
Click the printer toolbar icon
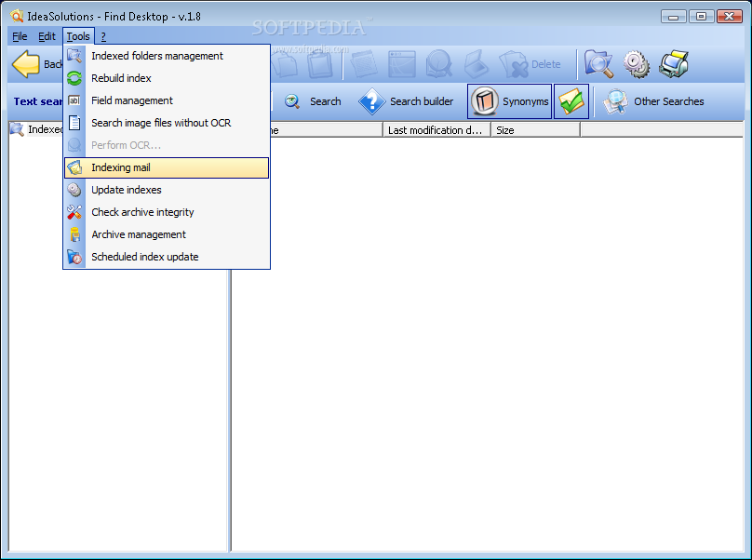pos(674,64)
